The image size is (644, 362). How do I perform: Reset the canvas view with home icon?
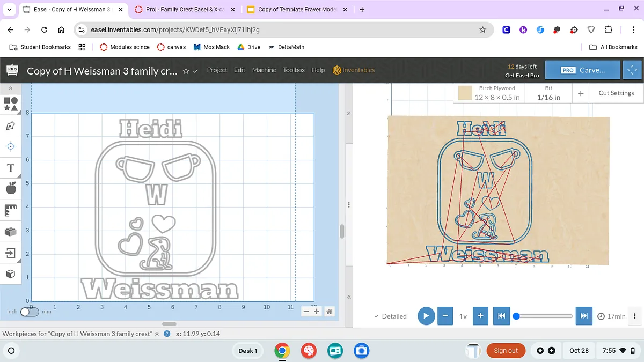point(329,311)
